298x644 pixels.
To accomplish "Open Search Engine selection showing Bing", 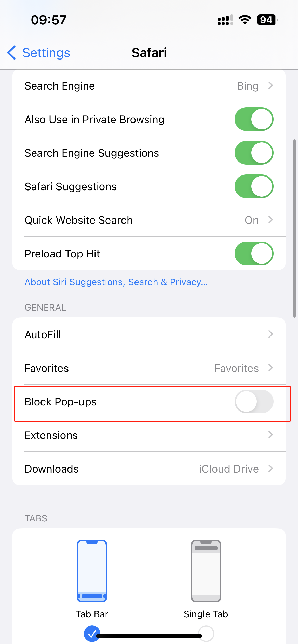I will (149, 86).
